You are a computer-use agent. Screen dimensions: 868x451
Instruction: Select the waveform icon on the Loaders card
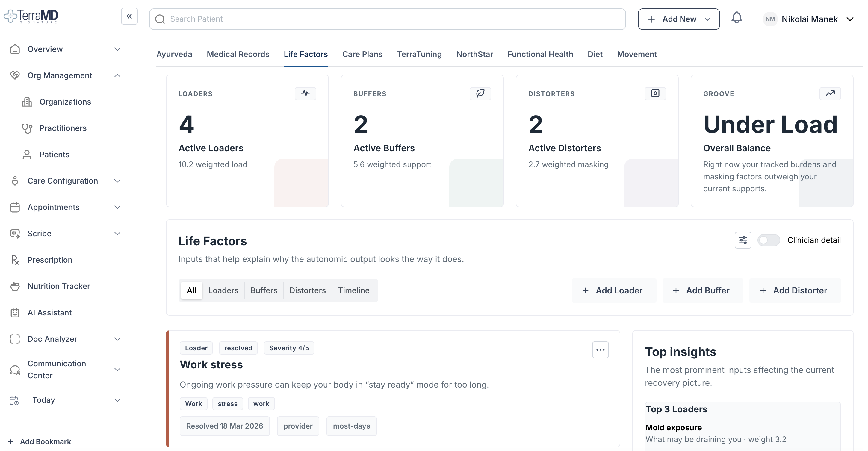tap(305, 93)
